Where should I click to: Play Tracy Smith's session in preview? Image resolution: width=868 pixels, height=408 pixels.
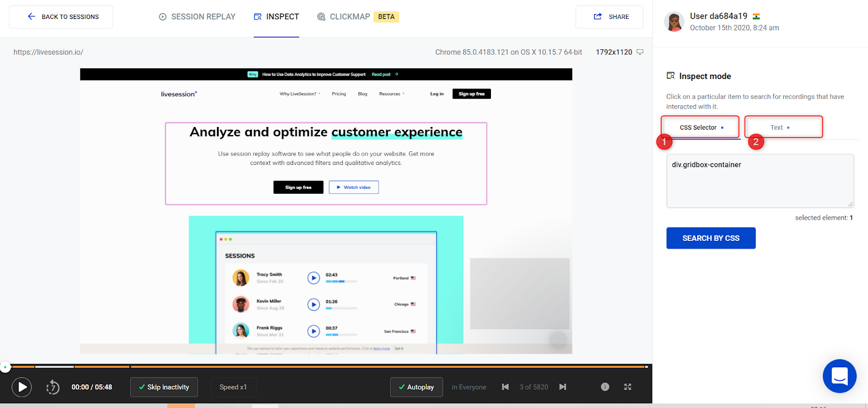click(314, 278)
